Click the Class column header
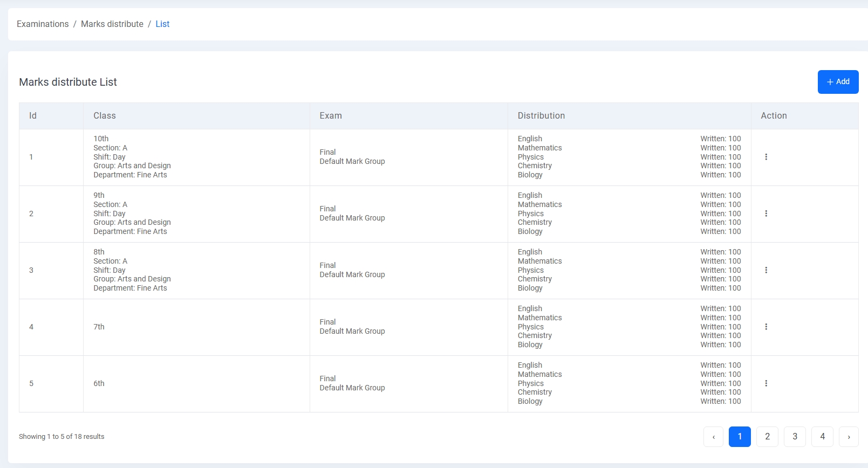This screenshot has height=468, width=868. (105, 116)
